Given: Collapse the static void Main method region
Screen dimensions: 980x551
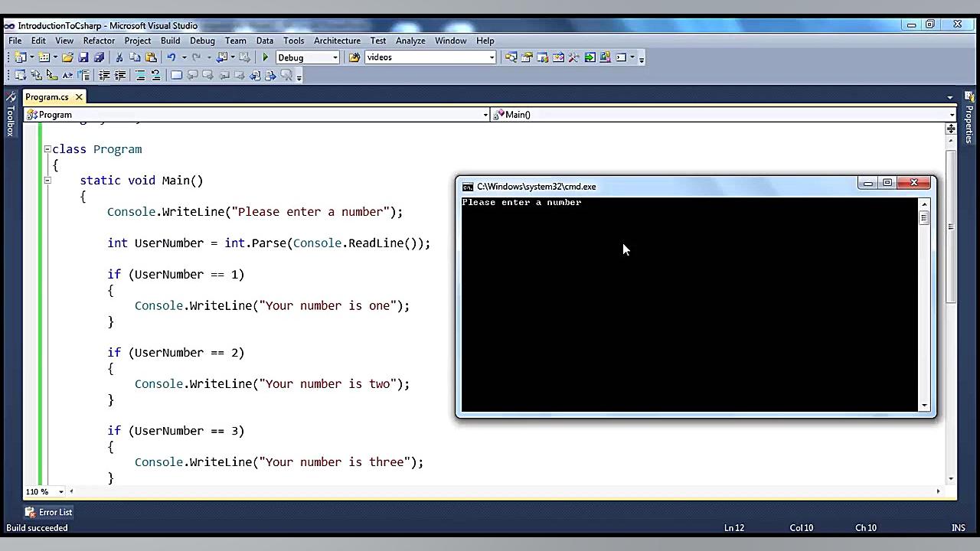Looking at the screenshot, I should tap(47, 181).
